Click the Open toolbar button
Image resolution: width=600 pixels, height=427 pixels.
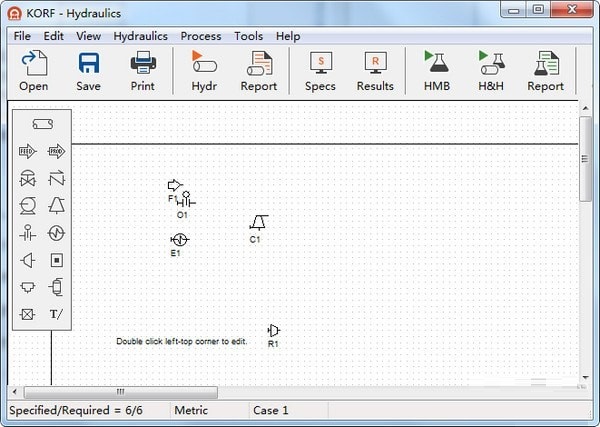(x=33, y=71)
